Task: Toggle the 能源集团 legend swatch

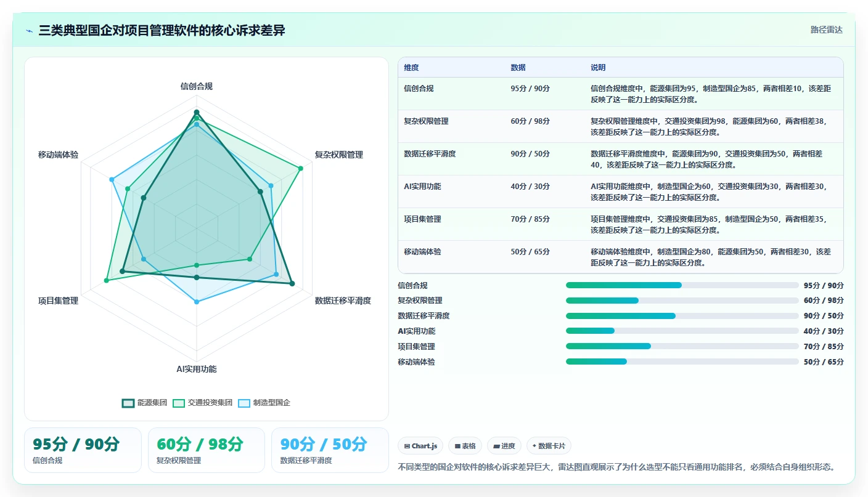Action: pyautogui.click(x=128, y=403)
